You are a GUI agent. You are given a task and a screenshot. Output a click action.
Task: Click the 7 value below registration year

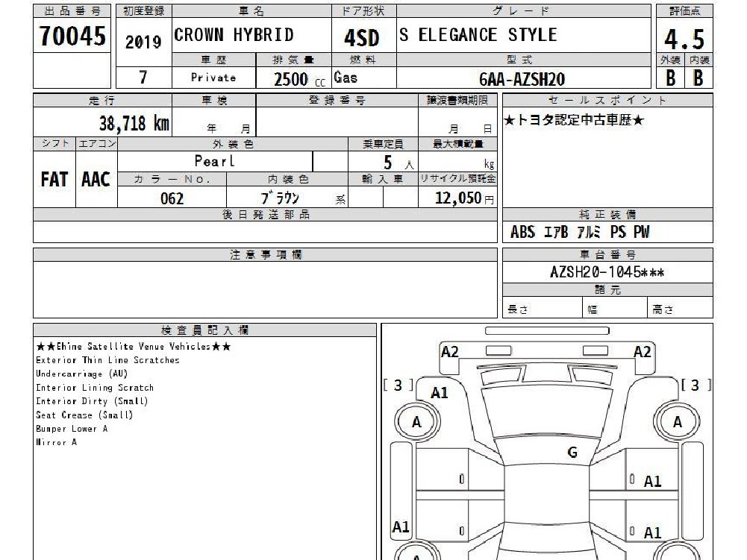(143, 77)
